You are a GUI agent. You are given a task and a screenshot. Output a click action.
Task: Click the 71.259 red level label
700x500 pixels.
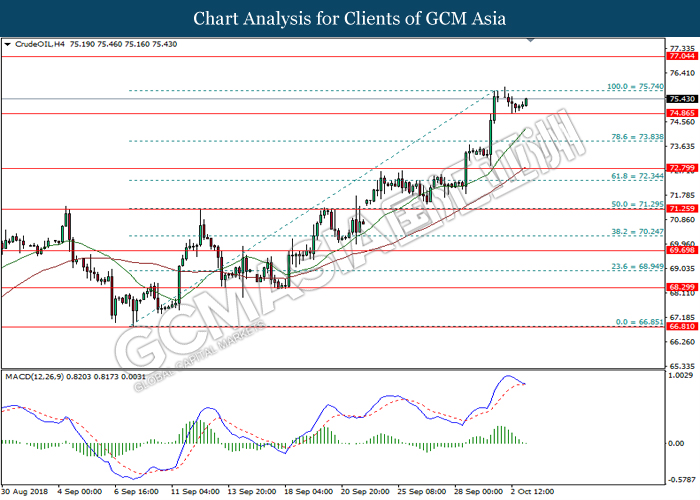[x=682, y=209]
